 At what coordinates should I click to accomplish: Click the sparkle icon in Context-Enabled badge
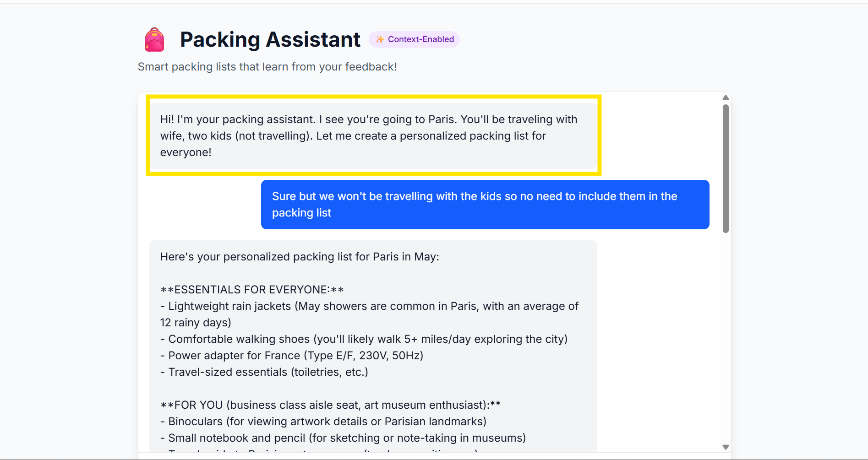coord(380,39)
